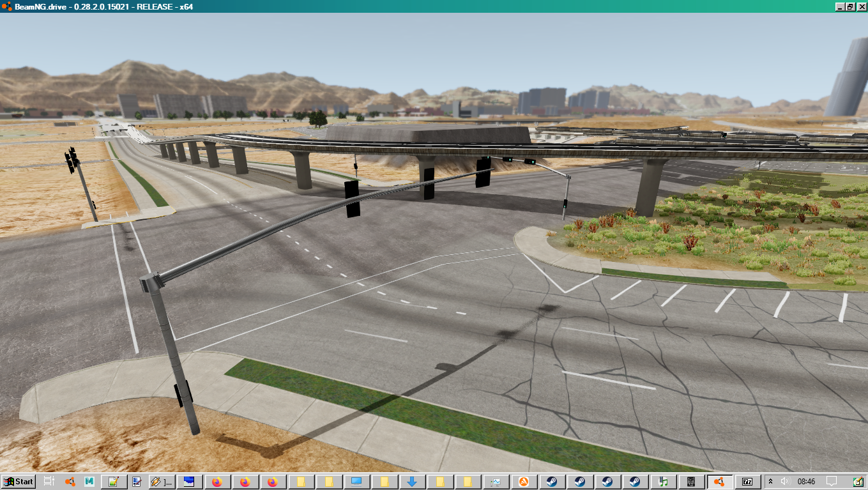The height and width of the screenshot is (490, 868).
Task: Expand hidden system tray icons chevron
Action: 771,482
